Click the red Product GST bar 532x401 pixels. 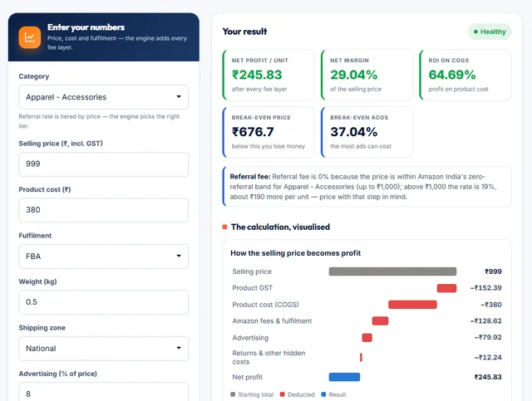[x=446, y=288]
